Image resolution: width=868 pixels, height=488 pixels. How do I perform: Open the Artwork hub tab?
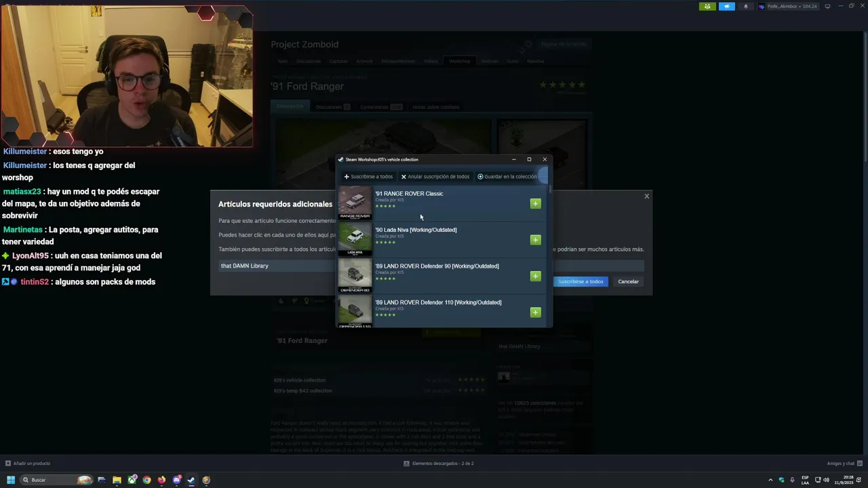(364, 61)
